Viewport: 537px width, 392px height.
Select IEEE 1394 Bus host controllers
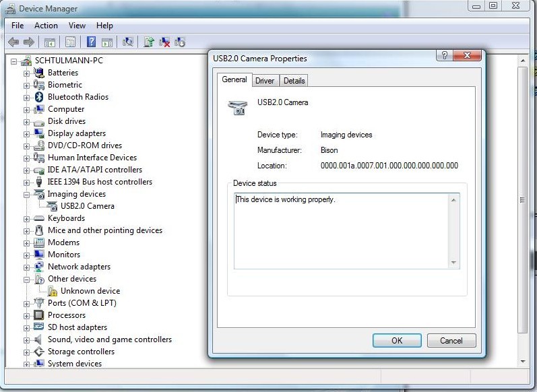coord(100,182)
